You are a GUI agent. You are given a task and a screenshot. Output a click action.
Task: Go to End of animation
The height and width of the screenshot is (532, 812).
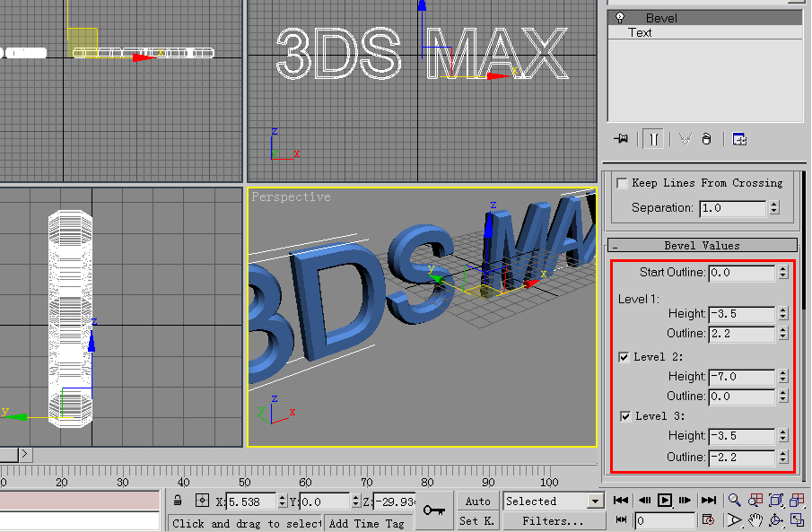(x=709, y=500)
